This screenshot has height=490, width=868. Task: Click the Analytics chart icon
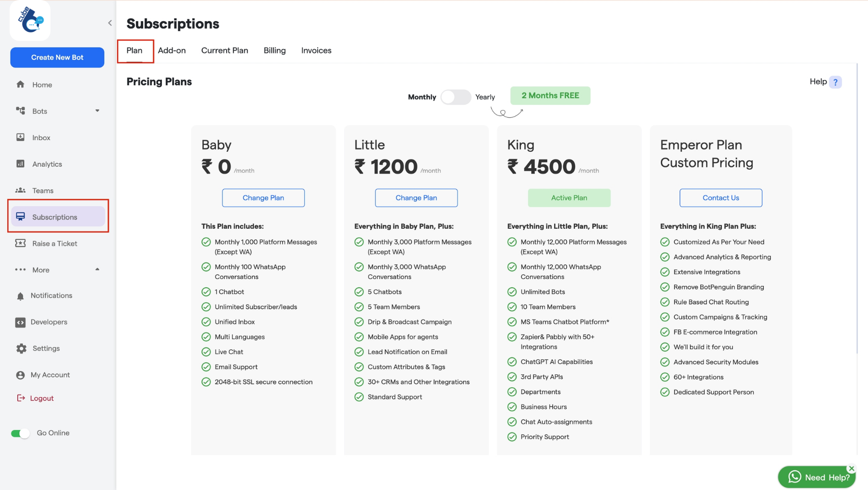(20, 164)
